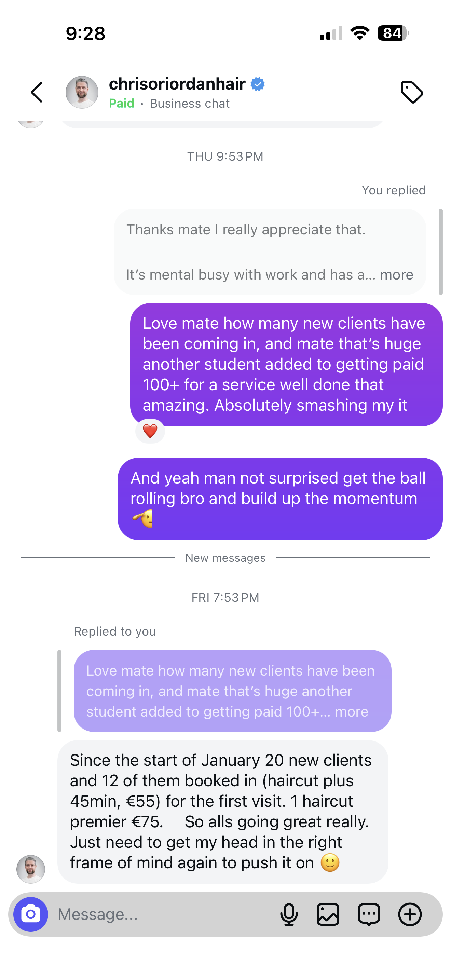Open chrisoriordanhair profile picture in header

click(82, 93)
